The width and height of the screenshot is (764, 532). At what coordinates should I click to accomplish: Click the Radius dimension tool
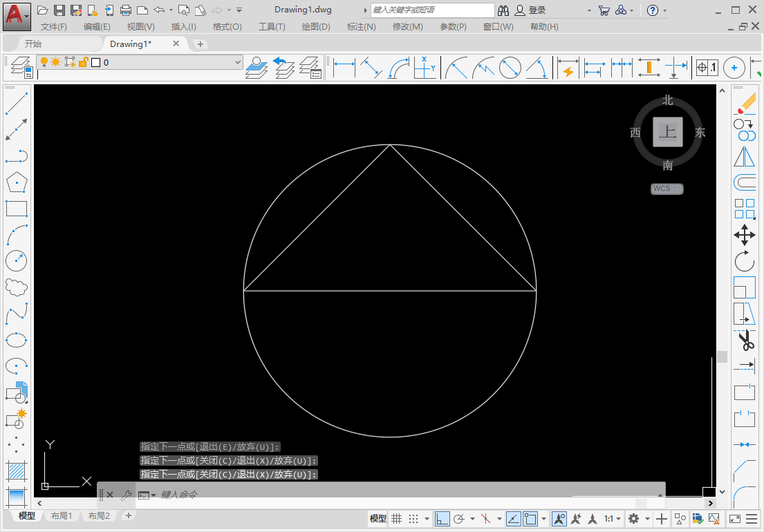pos(456,68)
